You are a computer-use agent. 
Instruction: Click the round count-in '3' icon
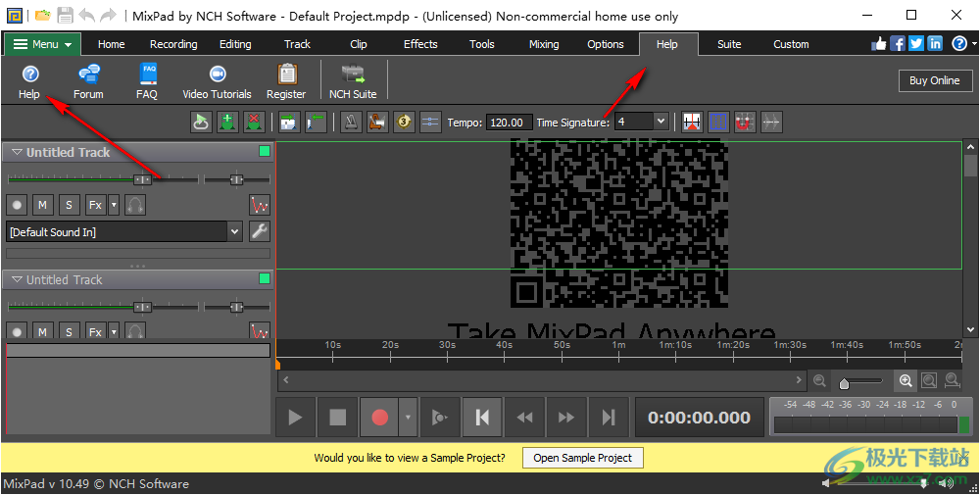click(x=404, y=122)
